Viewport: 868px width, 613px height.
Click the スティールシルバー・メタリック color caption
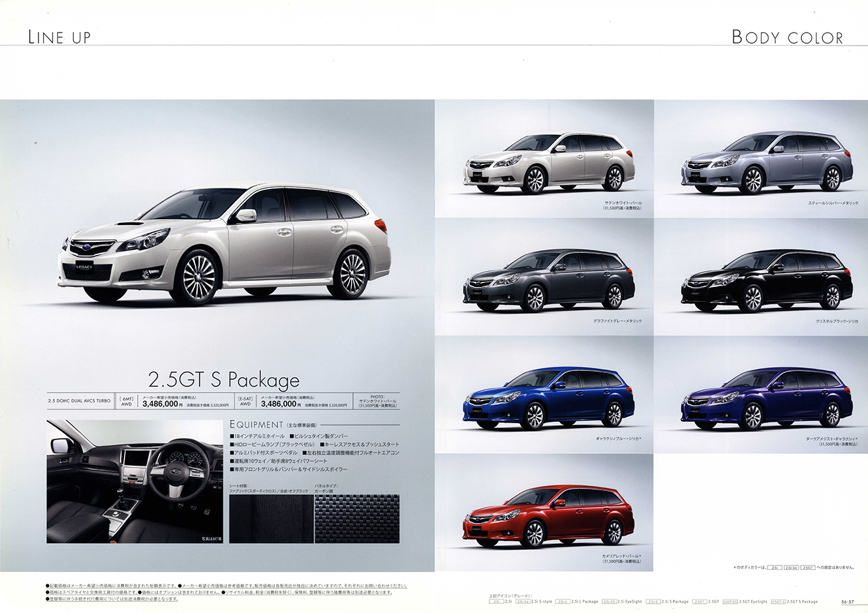[x=833, y=203]
